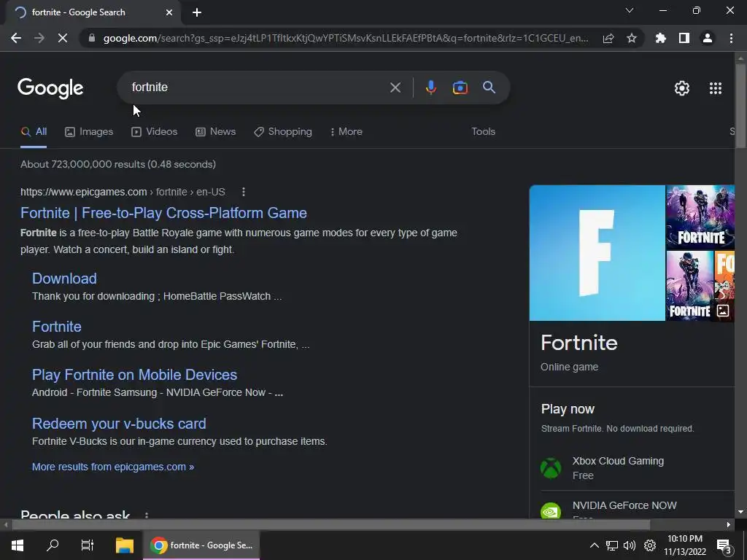Show hidden system tray icons
This screenshot has height=560, width=747.
pyautogui.click(x=594, y=545)
